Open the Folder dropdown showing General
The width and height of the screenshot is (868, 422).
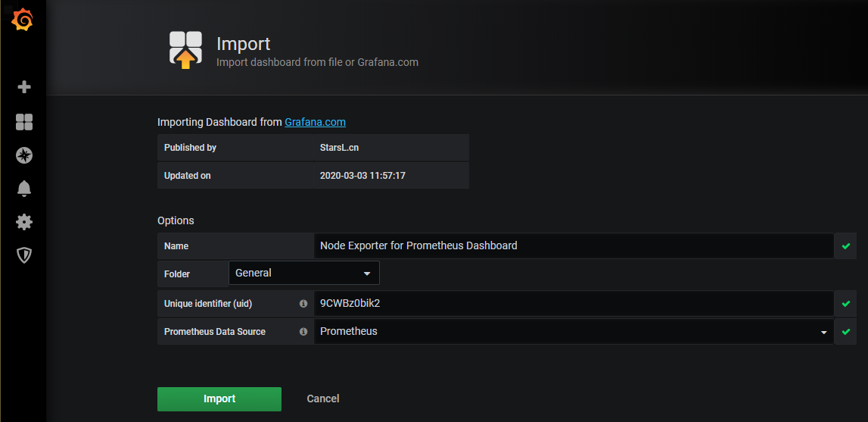(304, 273)
